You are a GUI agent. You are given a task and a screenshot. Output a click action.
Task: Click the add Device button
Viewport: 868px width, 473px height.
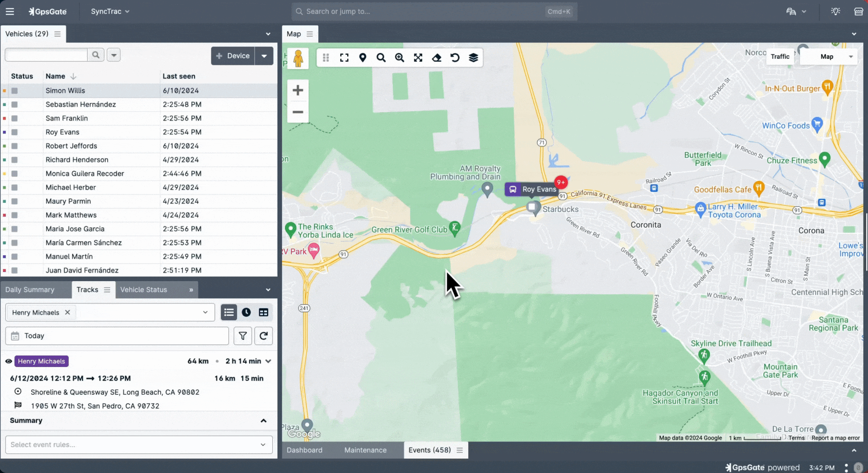coord(233,56)
